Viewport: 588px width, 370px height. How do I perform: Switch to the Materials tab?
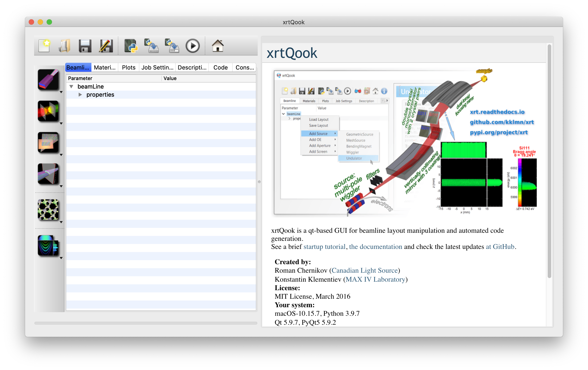coord(105,67)
